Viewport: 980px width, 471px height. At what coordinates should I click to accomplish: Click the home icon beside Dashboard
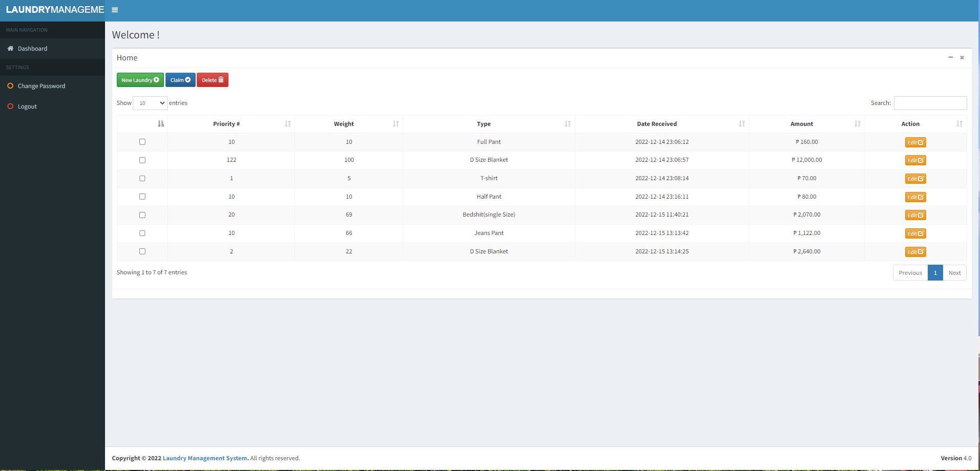10,48
